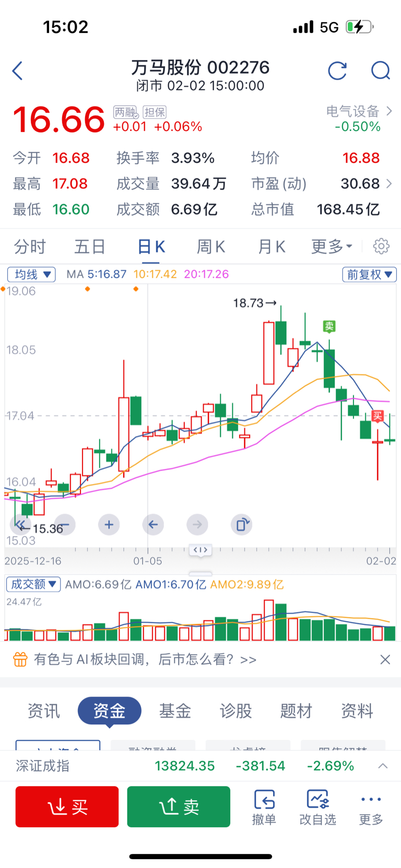Image resolution: width=401 pixels, height=868 pixels.
Task: Open the stock search magnifier
Action: (381, 70)
